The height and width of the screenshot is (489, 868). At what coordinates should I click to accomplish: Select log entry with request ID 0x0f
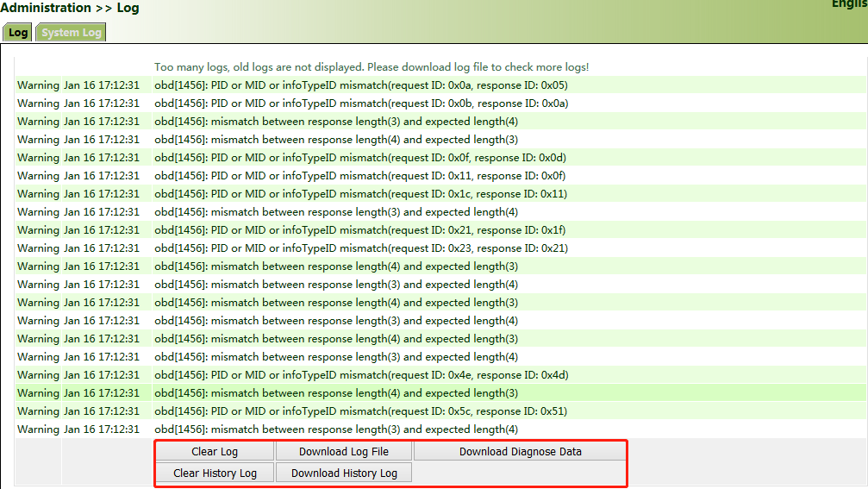[440, 157]
